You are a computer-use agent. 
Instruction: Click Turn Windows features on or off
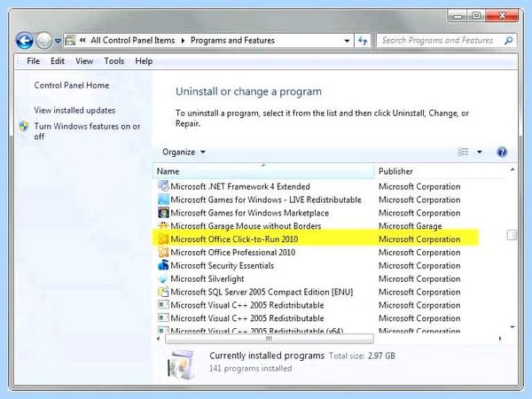(87, 131)
